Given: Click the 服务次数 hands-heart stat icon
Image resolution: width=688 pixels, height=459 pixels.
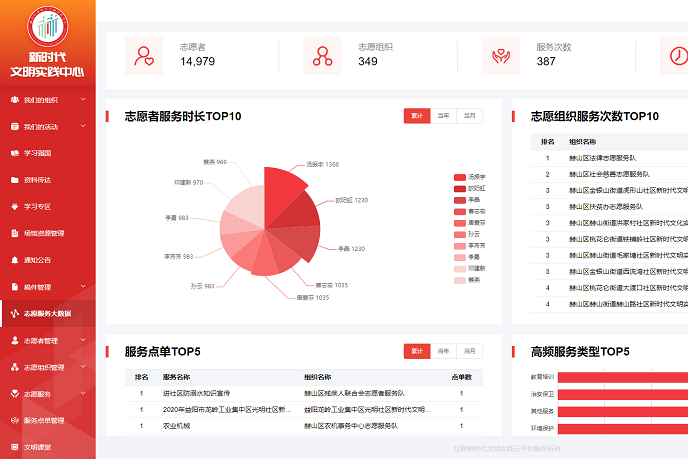Looking at the screenshot, I should coord(501,56).
